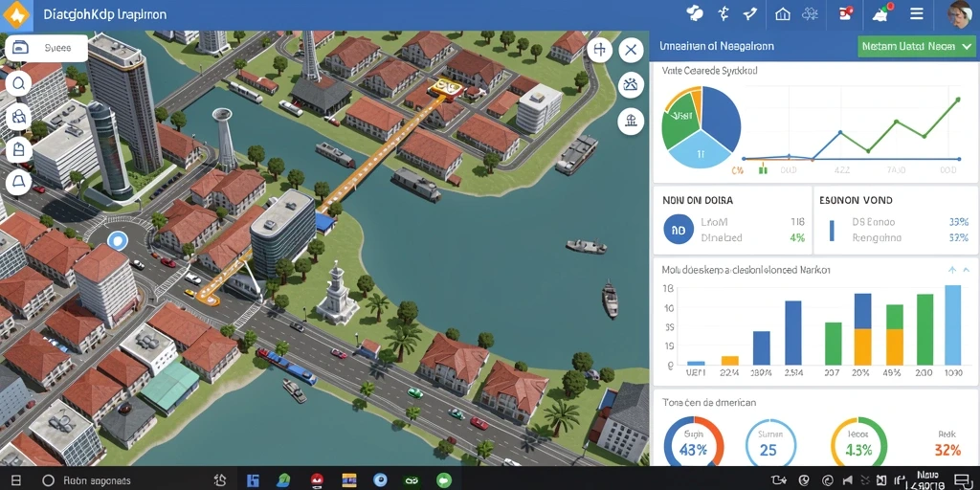Click the up arrow beside bar chart title
This screenshot has width=980, height=490.
point(952,270)
